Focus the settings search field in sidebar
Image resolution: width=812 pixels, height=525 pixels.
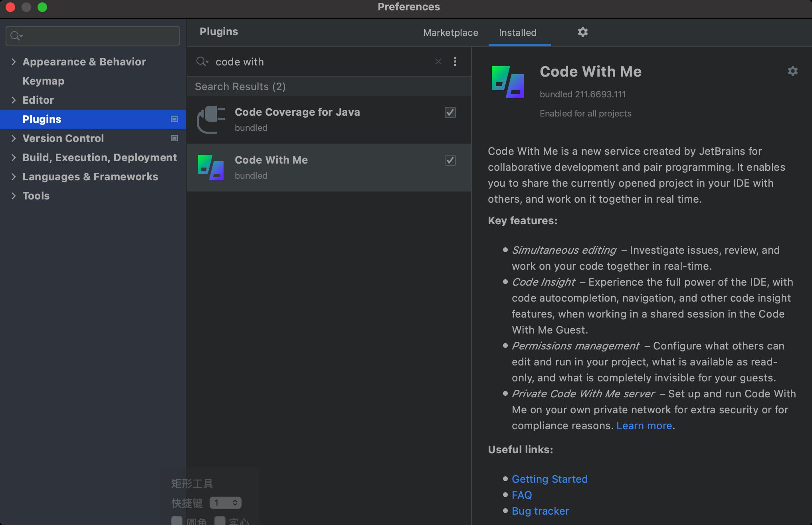[100, 36]
